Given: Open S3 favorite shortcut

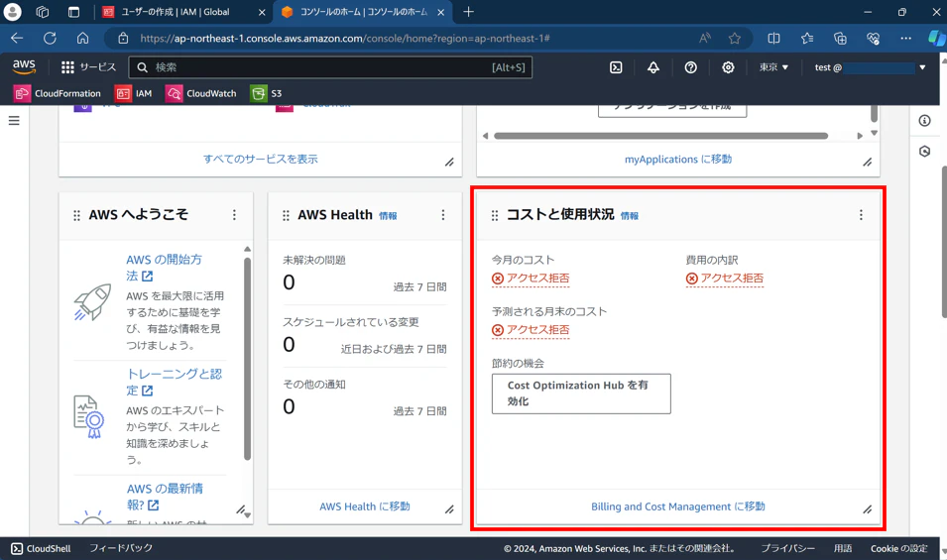Looking at the screenshot, I should click(267, 93).
